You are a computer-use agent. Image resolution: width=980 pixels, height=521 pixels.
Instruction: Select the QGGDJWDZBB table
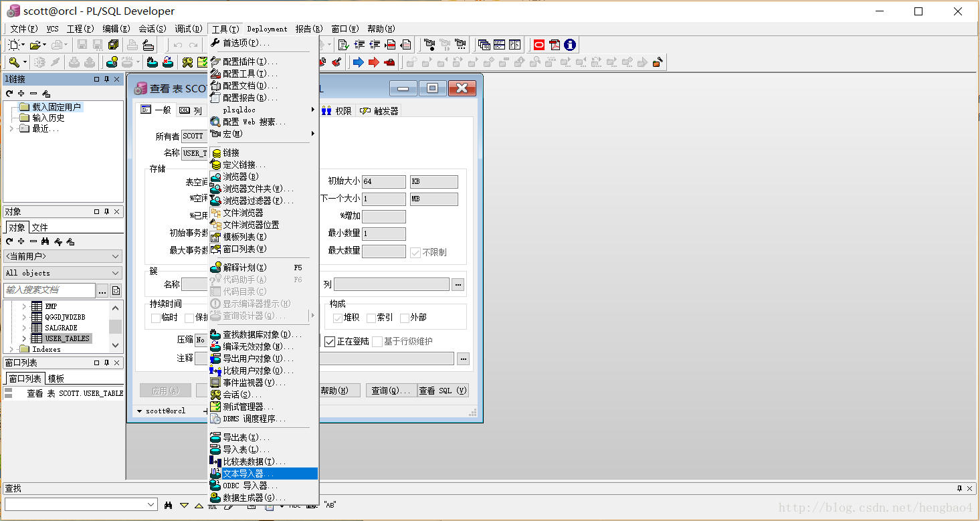[65, 317]
